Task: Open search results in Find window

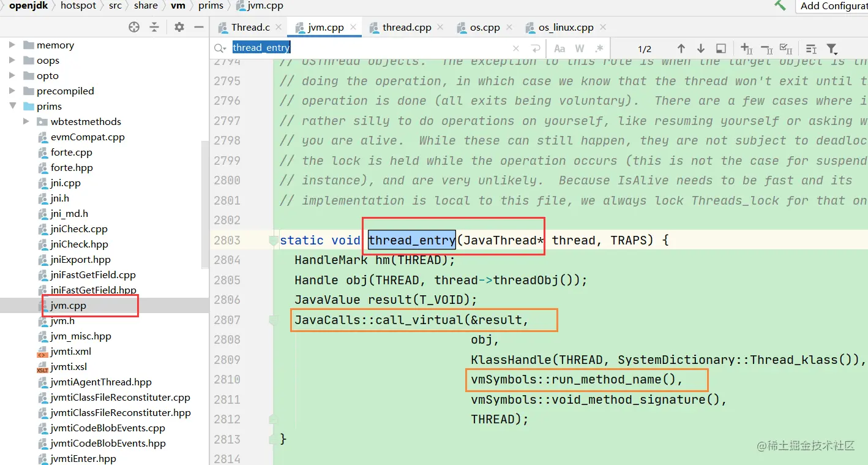Action: [721, 48]
